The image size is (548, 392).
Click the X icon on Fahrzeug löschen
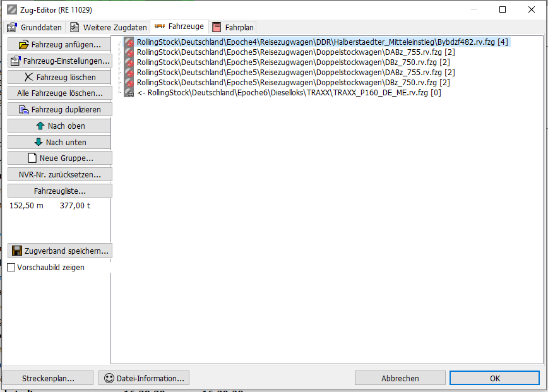28,78
